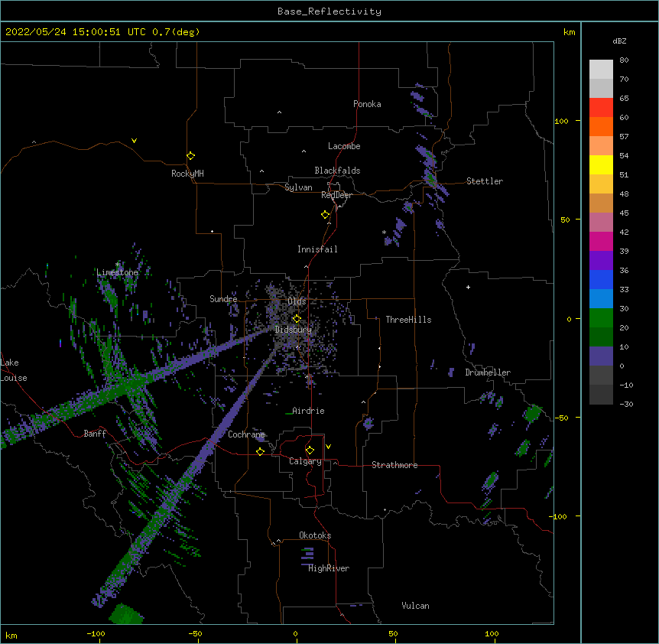659x644 pixels.
Task: Click the 0 tick on bottom axis
Action: coord(295,633)
